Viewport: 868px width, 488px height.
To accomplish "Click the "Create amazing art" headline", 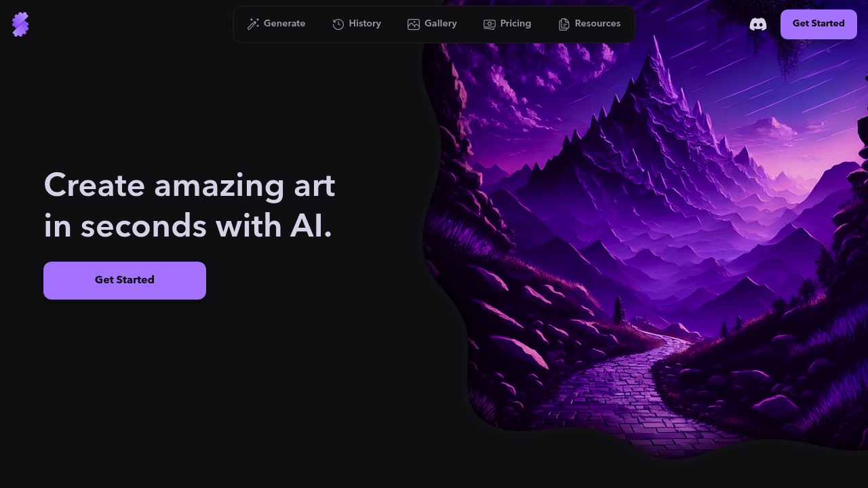I will 190,186.
